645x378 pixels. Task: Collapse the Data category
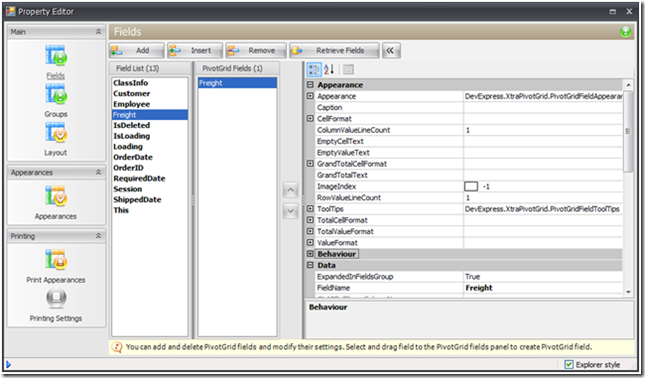311,265
